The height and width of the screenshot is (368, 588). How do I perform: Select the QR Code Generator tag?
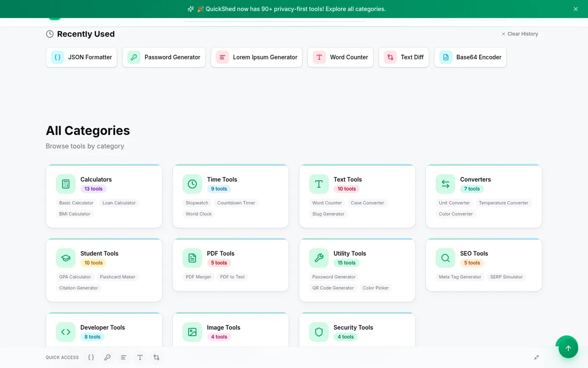point(333,288)
